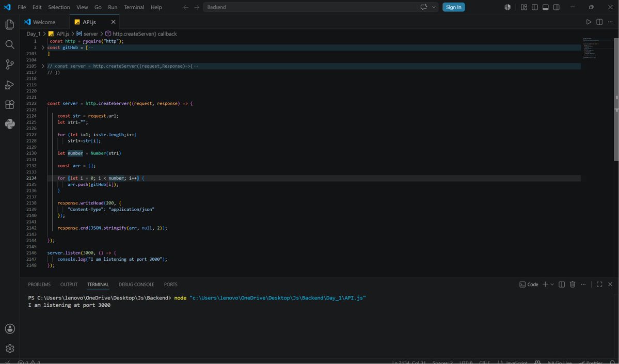Select the TERMINAL panel tab
The width and height of the screenshot is (619, 364).
click(x=98, y=284)
